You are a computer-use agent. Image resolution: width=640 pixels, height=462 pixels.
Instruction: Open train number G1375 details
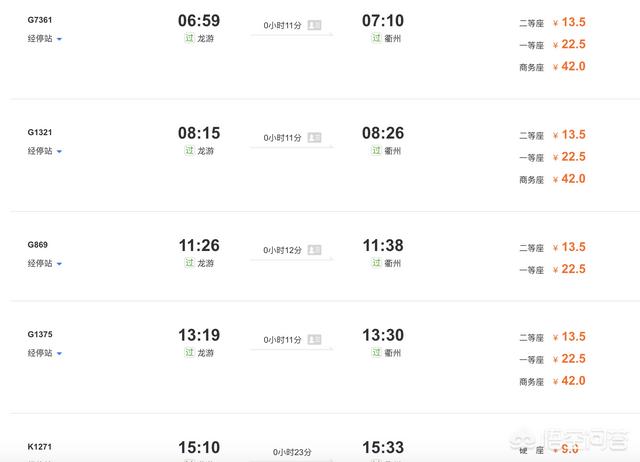(40, 334)
